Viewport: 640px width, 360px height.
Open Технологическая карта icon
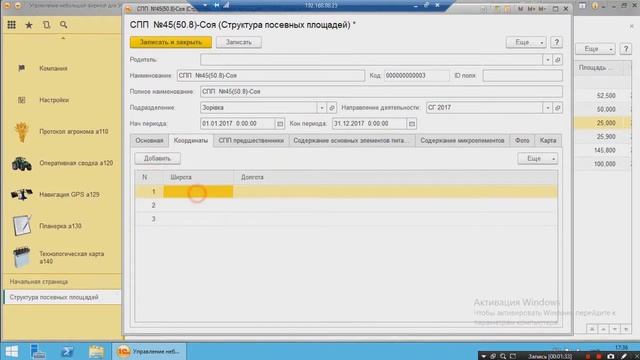coord(22,257)
